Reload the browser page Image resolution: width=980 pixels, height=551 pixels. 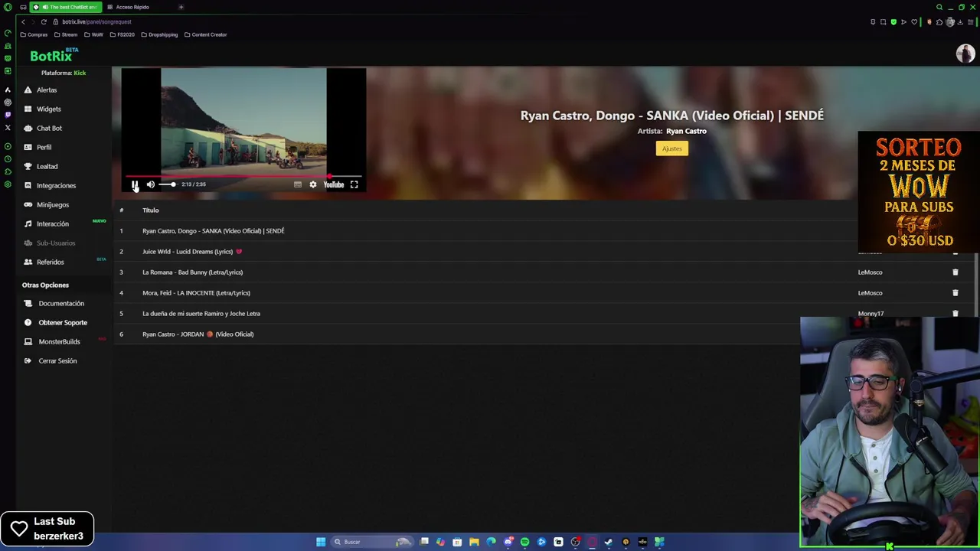44,21
